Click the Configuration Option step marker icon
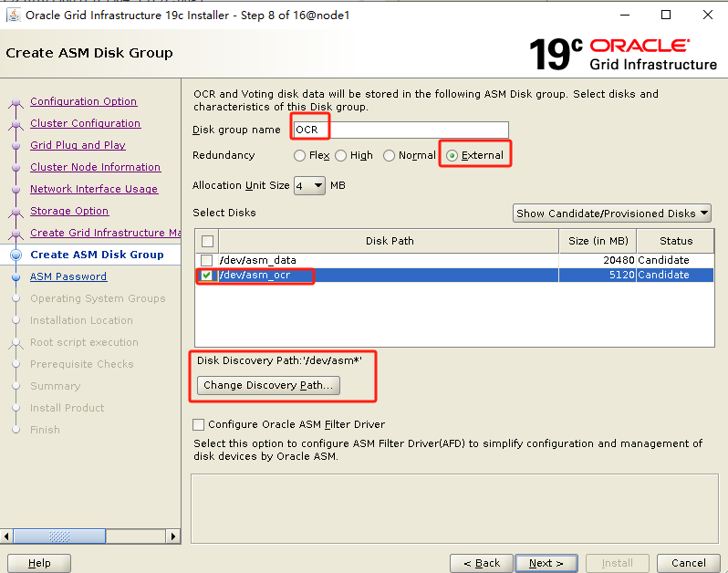The height and width of the screenshot is (573, 728). pos(16,101)
